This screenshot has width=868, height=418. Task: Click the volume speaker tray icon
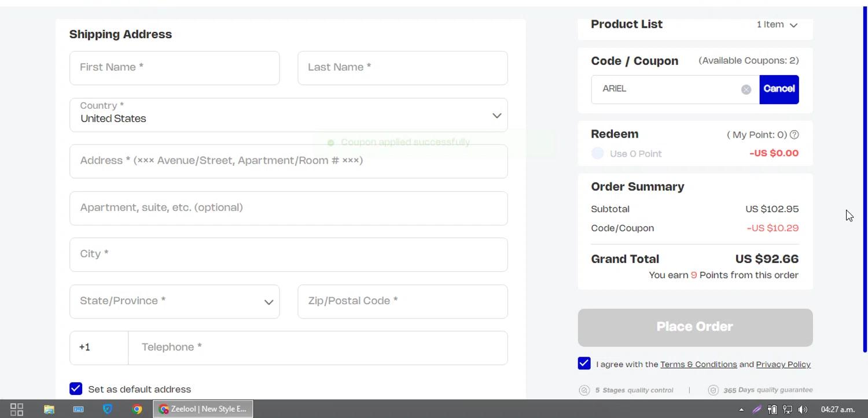pyautogui.click(x=803, y=409)
